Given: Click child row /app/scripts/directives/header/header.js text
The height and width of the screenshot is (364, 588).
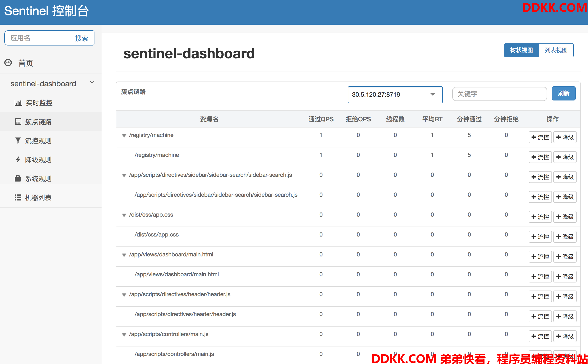Looking at the screenshot, I should tap(185, 314).
